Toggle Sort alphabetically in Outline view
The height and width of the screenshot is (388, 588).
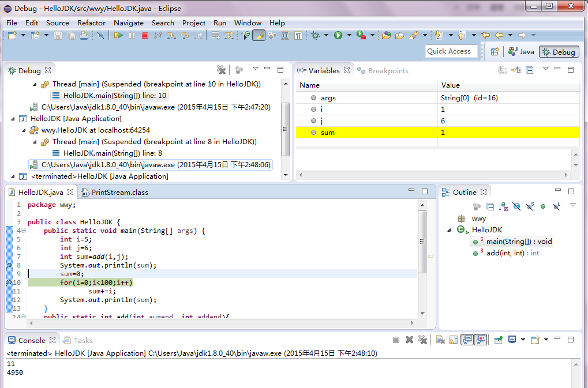point(503,206)
